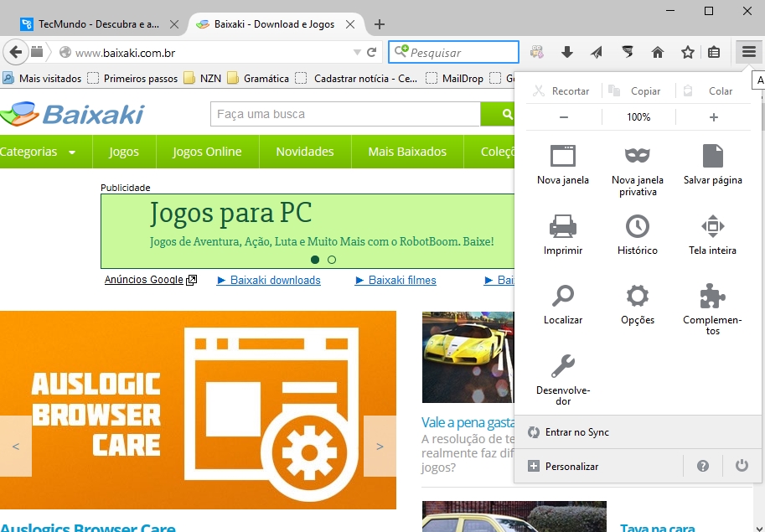This screenshot has height=532, width=765.
Task: Open the Jogos navigation item
Action: point(124,152)
